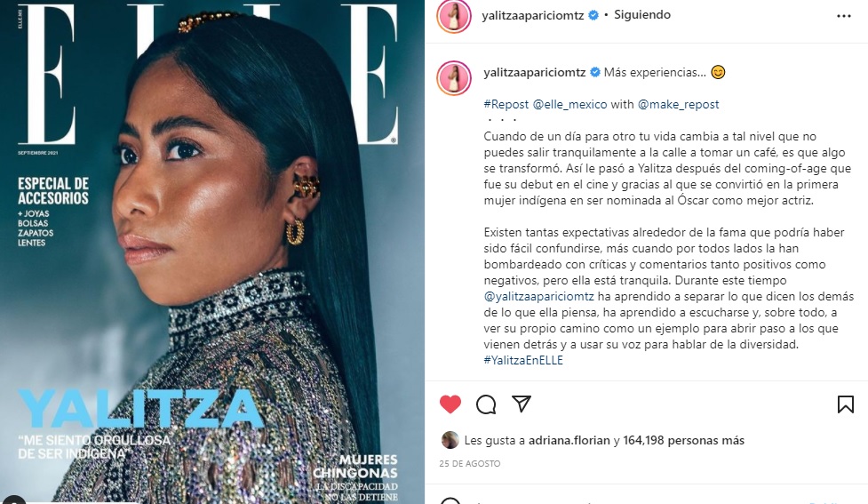Share post using paper plane icon
The height and width of the screenshot is (504, 868).
[522, 404]
